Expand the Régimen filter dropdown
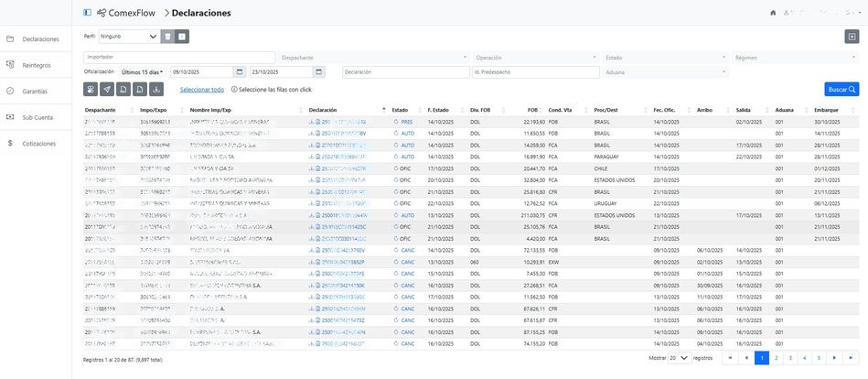Viewport: 868px width, 379px height. point(791,57)
